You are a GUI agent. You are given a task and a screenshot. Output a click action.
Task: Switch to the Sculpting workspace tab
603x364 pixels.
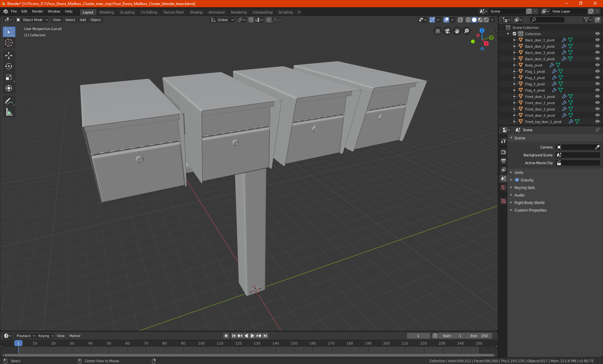click(127, 12)
